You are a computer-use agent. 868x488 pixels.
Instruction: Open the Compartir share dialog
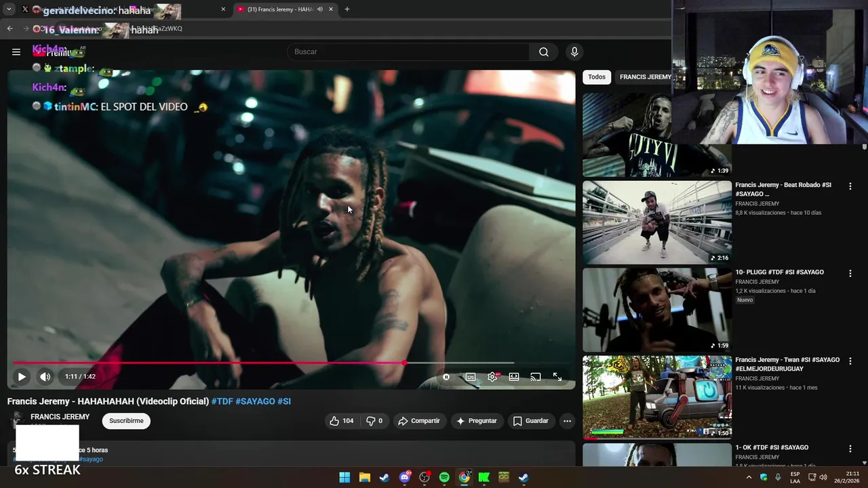coord(418,421)
